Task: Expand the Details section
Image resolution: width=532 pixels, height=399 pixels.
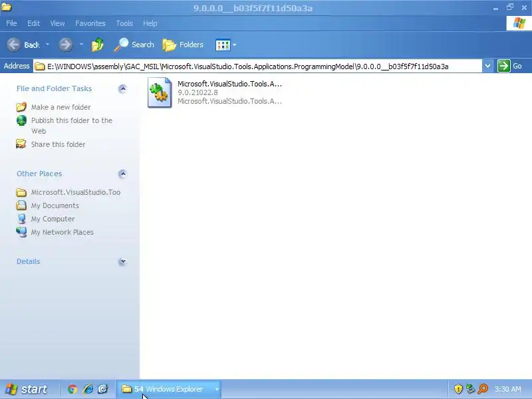Action: point(122,261)
